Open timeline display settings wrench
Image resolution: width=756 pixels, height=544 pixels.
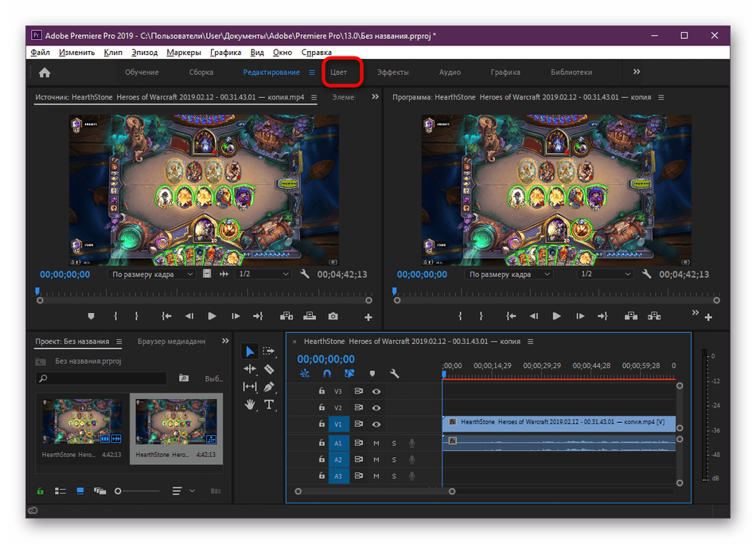tap(394, 373)
